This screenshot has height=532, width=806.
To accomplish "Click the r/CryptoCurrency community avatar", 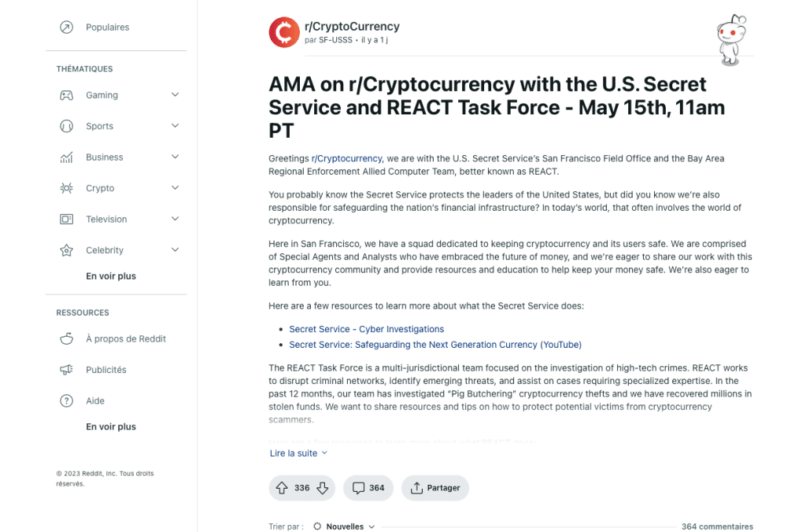I will pyautogui.click(x=283, y=32).
